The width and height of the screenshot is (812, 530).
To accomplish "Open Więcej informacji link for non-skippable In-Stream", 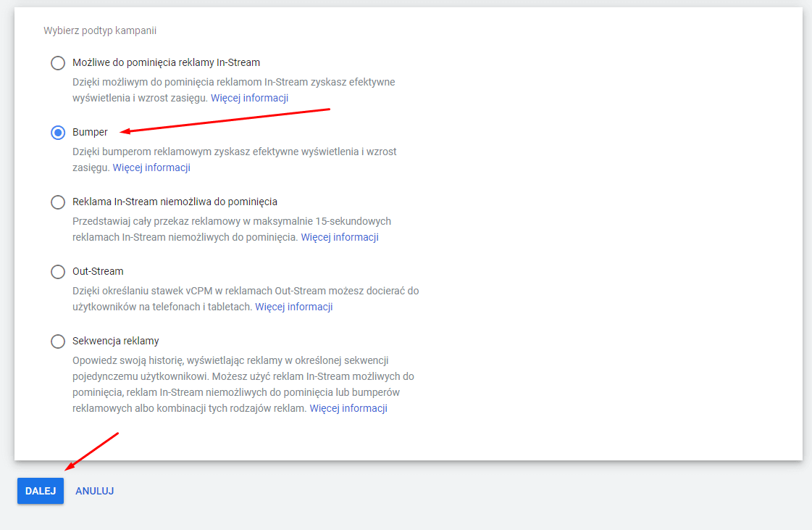I will 340,237.
